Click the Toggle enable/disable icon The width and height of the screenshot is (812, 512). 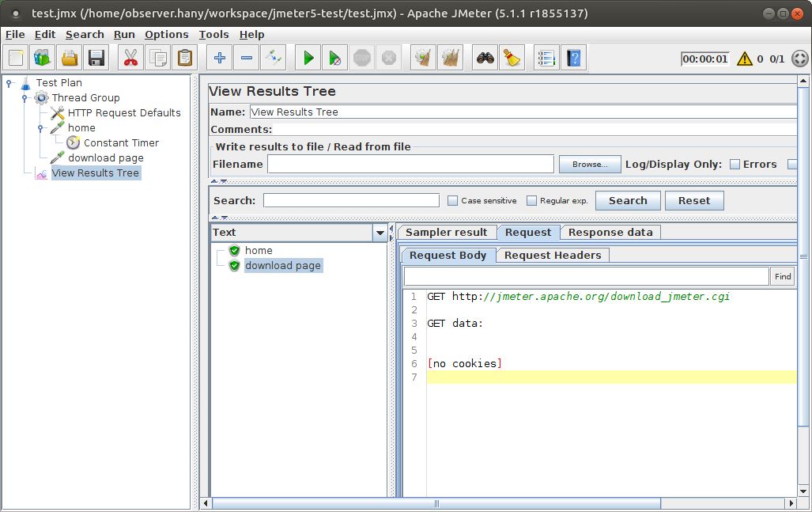pyautogui.click(x=274, y=58)
